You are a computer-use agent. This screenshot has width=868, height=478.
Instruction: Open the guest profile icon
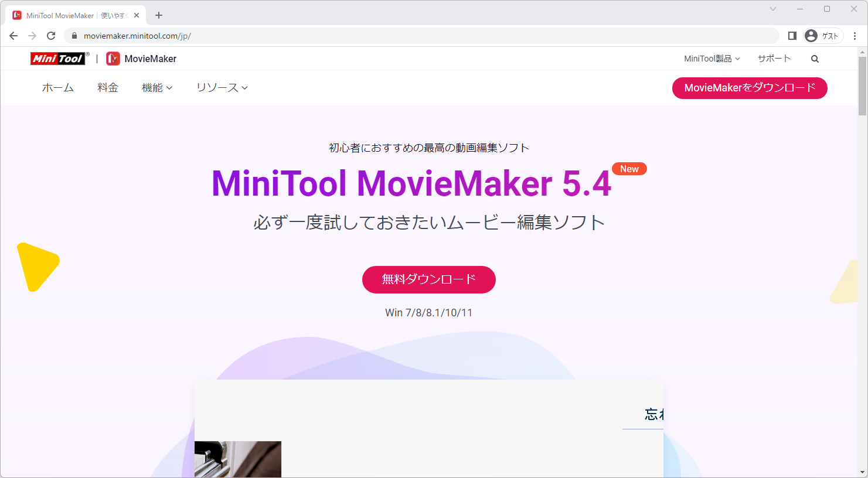[811, 36]
